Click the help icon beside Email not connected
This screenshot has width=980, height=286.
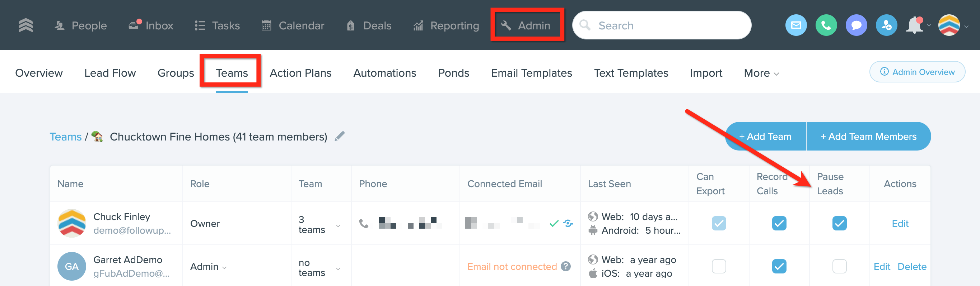tap(566, 266)
